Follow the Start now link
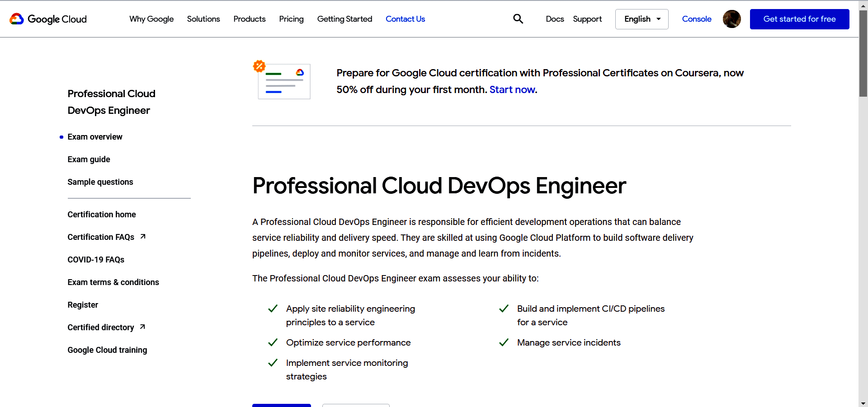 coord(512,89)
